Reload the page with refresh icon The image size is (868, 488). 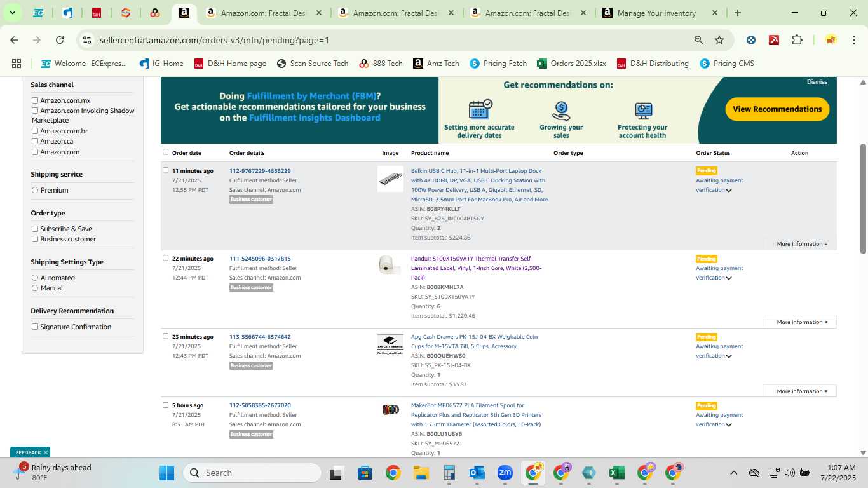[60, 40]
